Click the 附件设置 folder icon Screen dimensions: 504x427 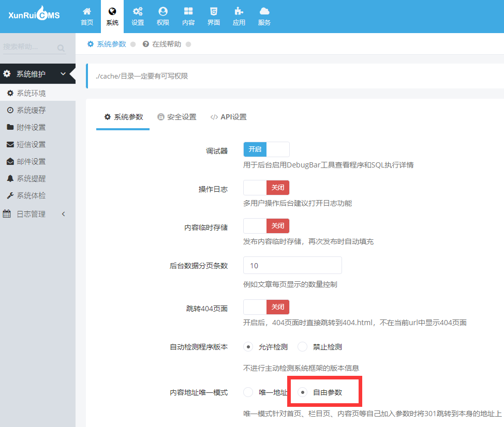tap(10, 127)
